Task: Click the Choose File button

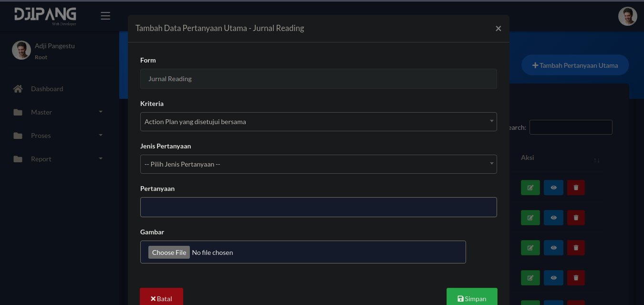Action: [169, 252]
